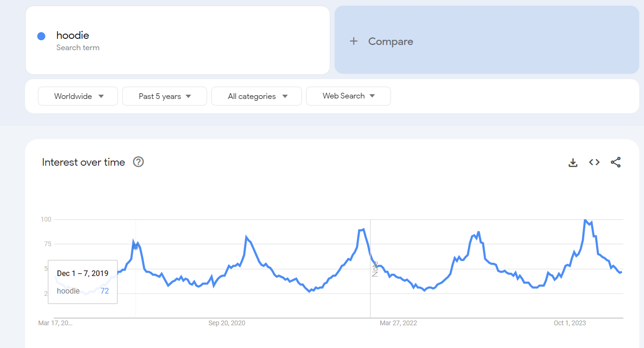Click the Interest over time heading
The height and width of the screenshot is (348, 644).
(82, 162)
